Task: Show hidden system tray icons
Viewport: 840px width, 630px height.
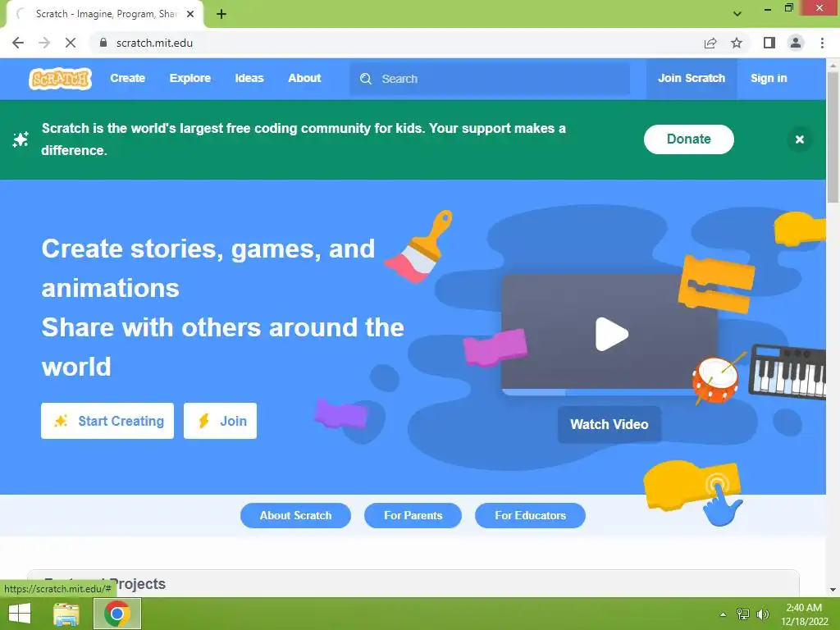Action: pyautogui.click(x=723, y=614)
